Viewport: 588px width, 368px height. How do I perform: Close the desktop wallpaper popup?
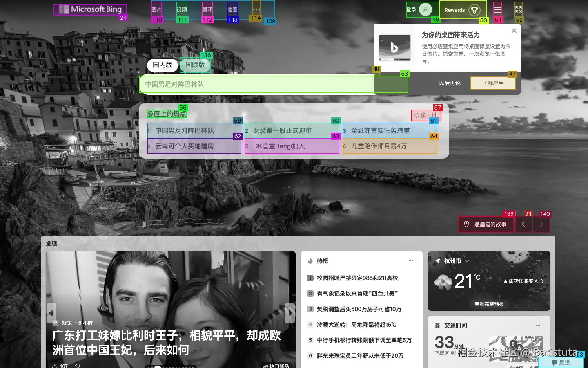(514, 31)
